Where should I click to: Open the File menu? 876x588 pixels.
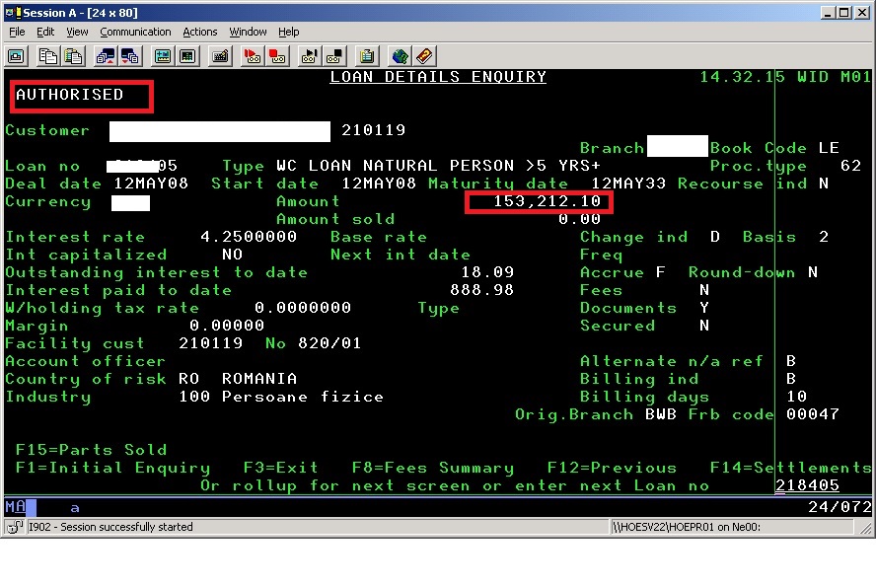(x=17, y=32)
